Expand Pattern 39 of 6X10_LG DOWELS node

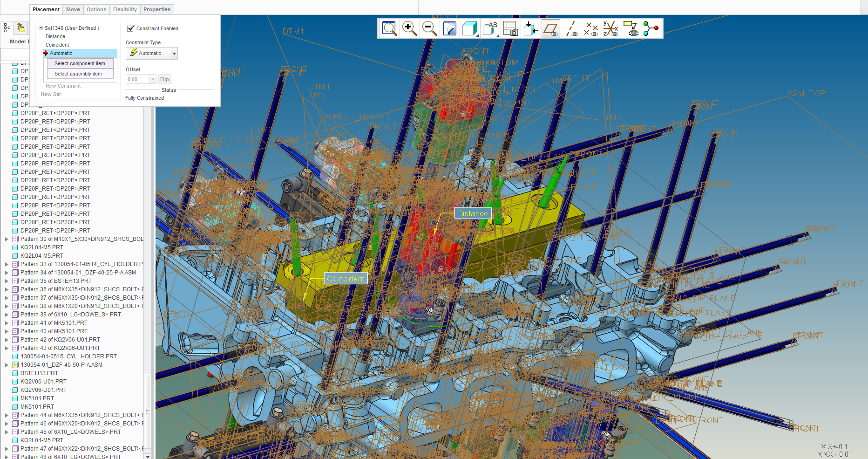[x=7, y=315]
